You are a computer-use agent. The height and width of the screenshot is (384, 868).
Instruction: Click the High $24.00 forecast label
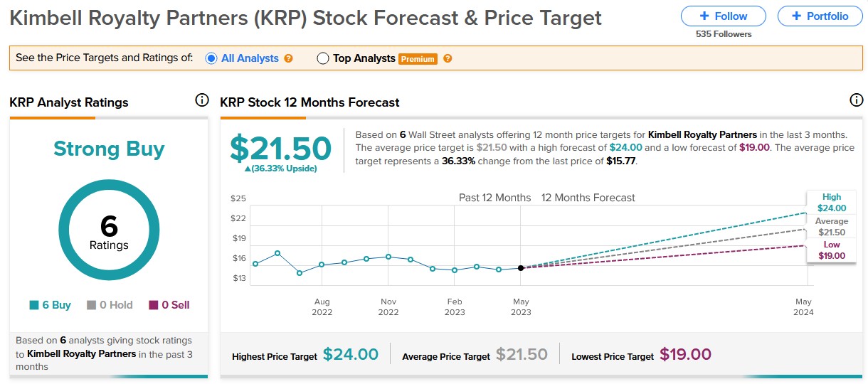click(x=831, y=203)
